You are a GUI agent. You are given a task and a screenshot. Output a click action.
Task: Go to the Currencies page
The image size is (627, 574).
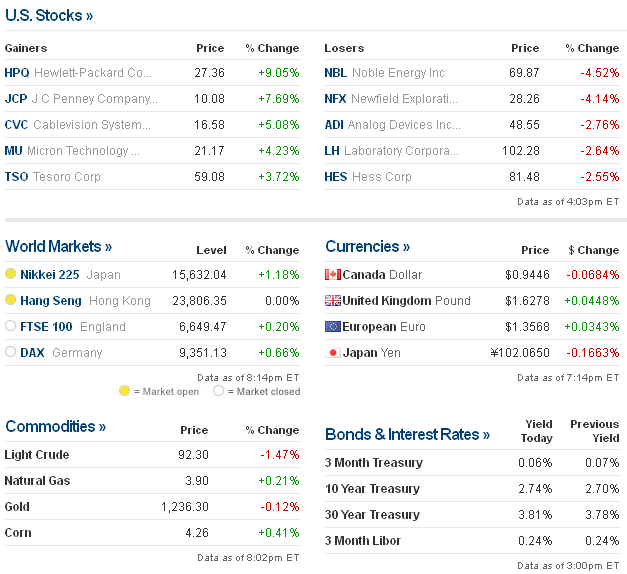point(367,246)
